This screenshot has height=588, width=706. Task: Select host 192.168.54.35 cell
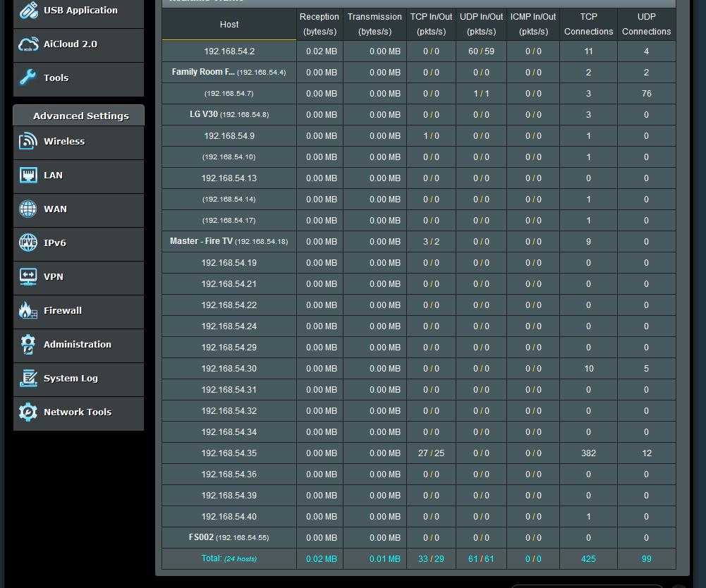point(229,453)
